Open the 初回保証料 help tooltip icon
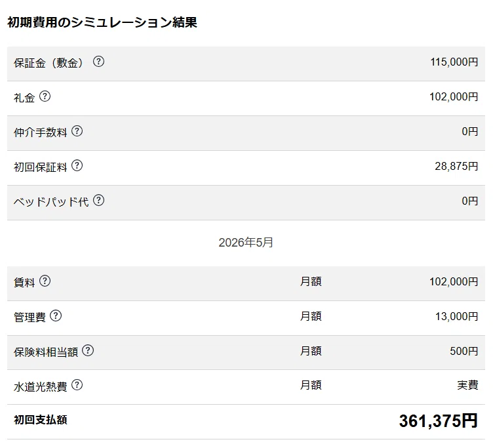 [x=77, y=165]
